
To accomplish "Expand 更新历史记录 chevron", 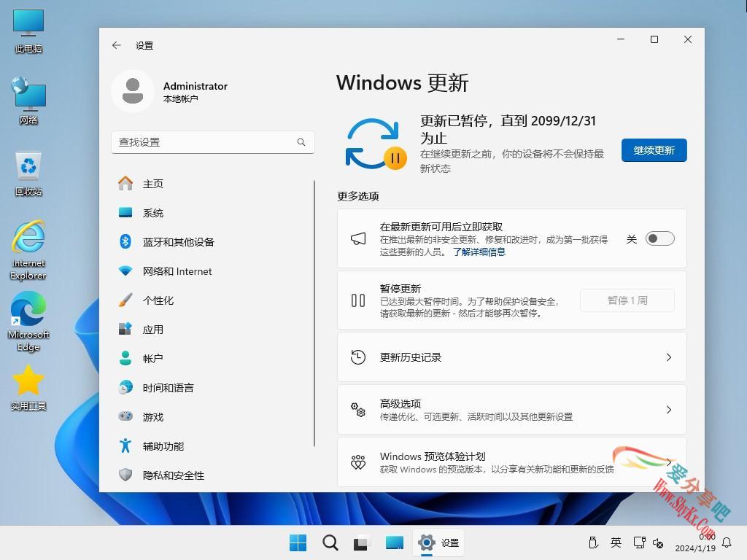I will point(669,357).
